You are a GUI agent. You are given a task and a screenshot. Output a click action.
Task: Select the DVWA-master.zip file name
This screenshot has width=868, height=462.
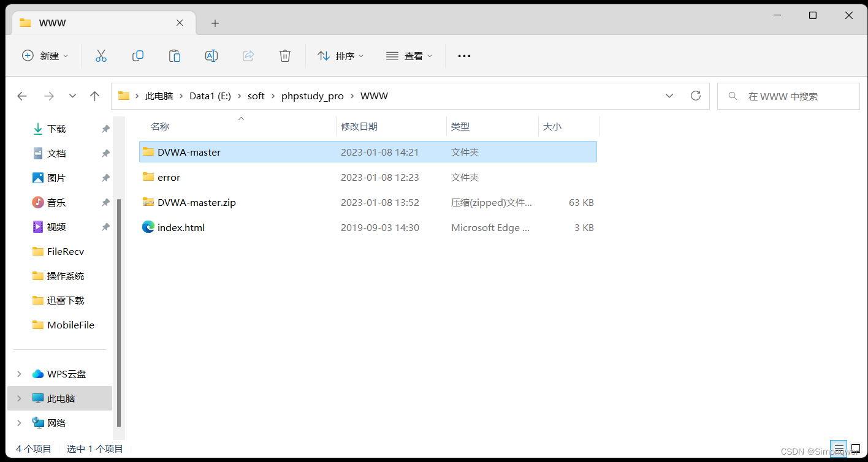pos(197,202)
